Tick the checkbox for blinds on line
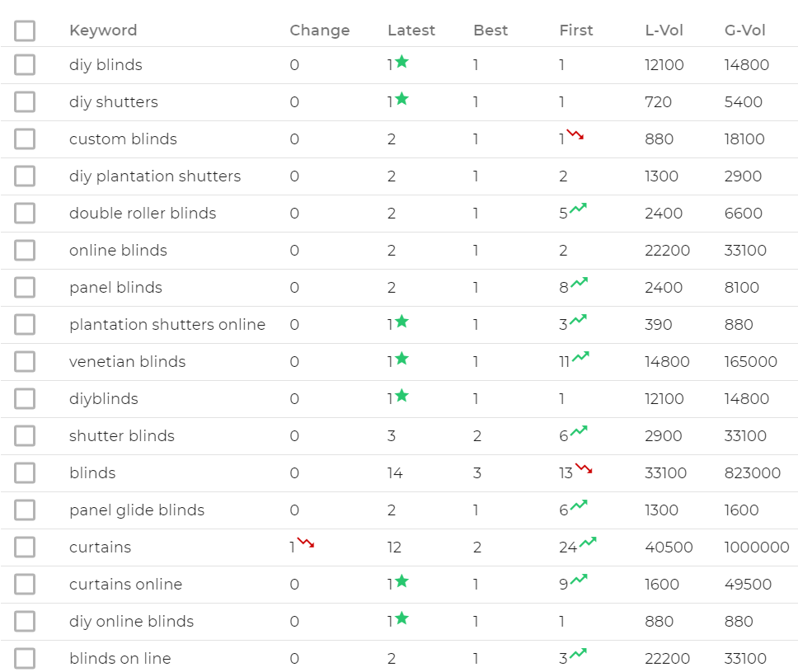798x672 pixels. (25, 658)
